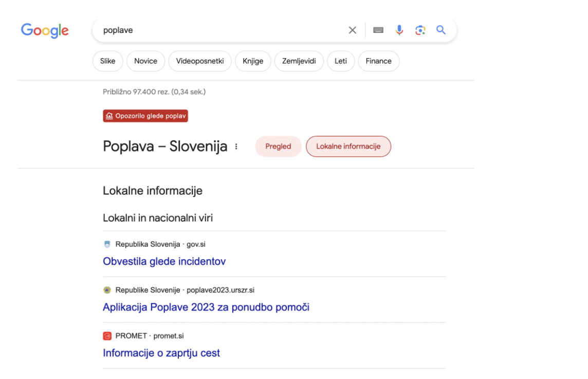Open the on-screen keyboard input tool
Image resolution: width=588 pixels, height=379 pixels.
(378, 30)
